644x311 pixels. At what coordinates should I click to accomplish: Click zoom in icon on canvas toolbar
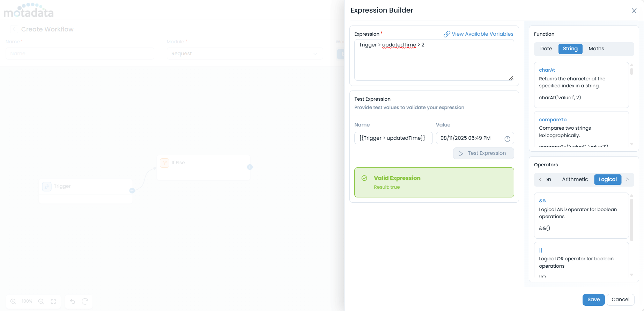click(x=13, y=301)
